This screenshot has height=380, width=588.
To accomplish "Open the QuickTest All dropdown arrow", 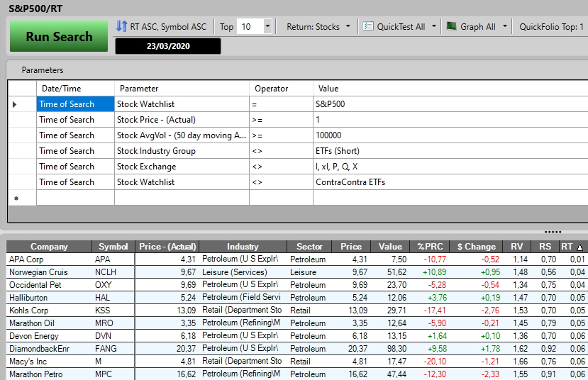I will (434, 27).
